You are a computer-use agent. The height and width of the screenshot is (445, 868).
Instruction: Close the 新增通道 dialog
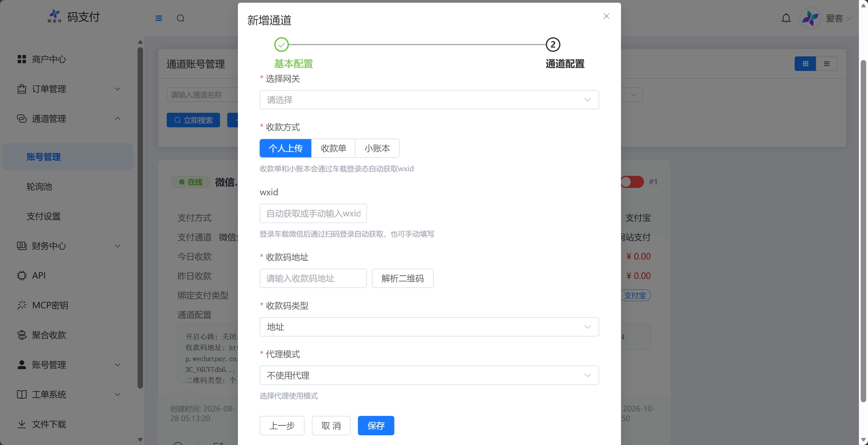pos(606,16)
